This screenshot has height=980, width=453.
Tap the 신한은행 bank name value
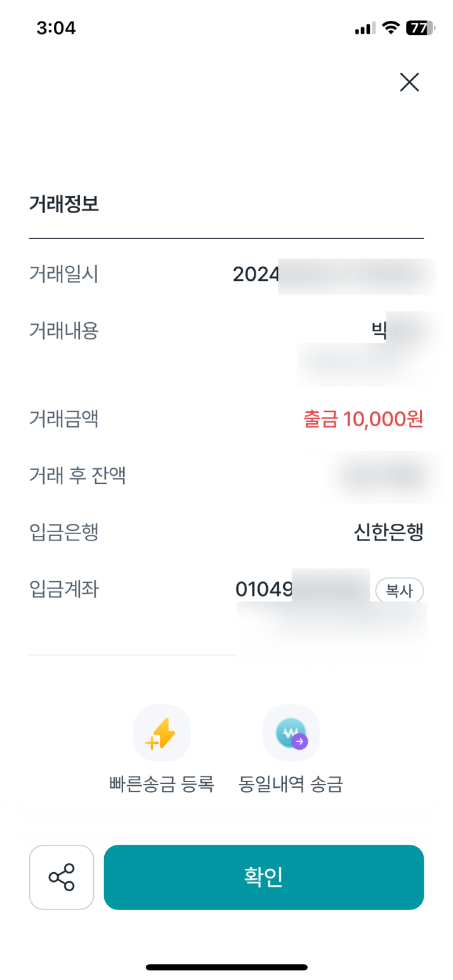coord(388,532)
